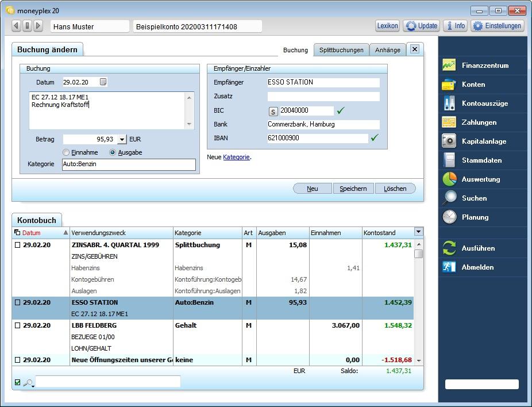
Task: Open the Anhänge tab
Action: pos(387,49)
